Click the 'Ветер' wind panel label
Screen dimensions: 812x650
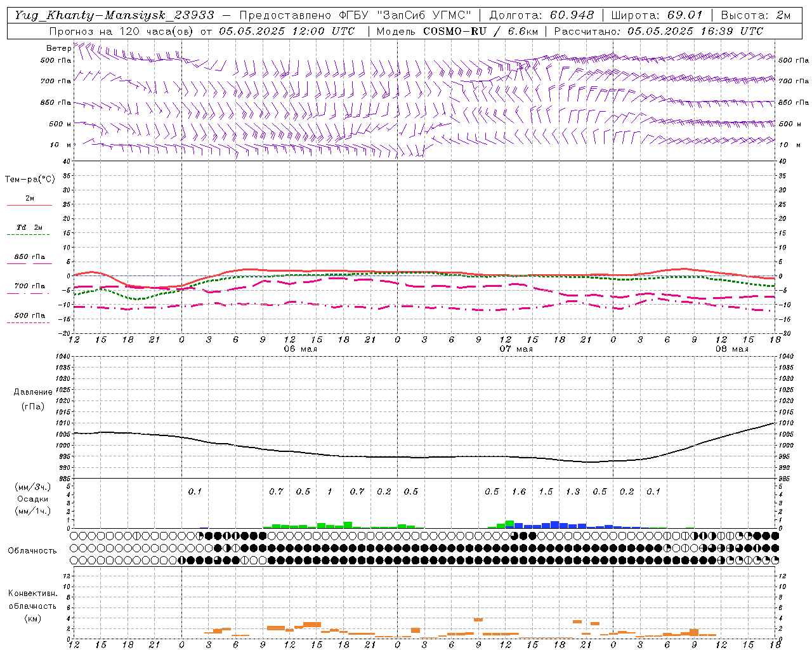point(58,48)
